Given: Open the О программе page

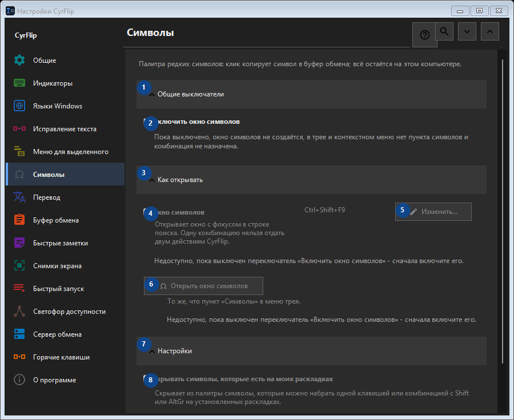Looking at the screenshot, I should [x=65, y=380].
